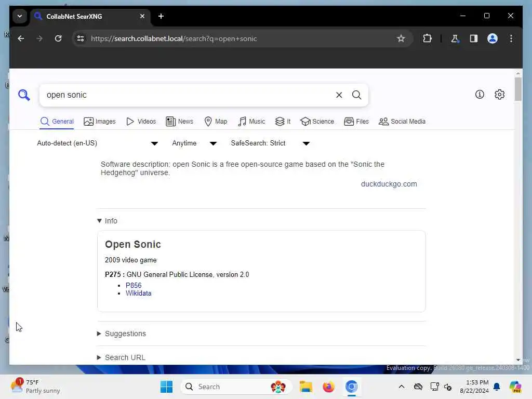Toggle Chrome side panel
The image size is (532, 399).
[474, 38]
